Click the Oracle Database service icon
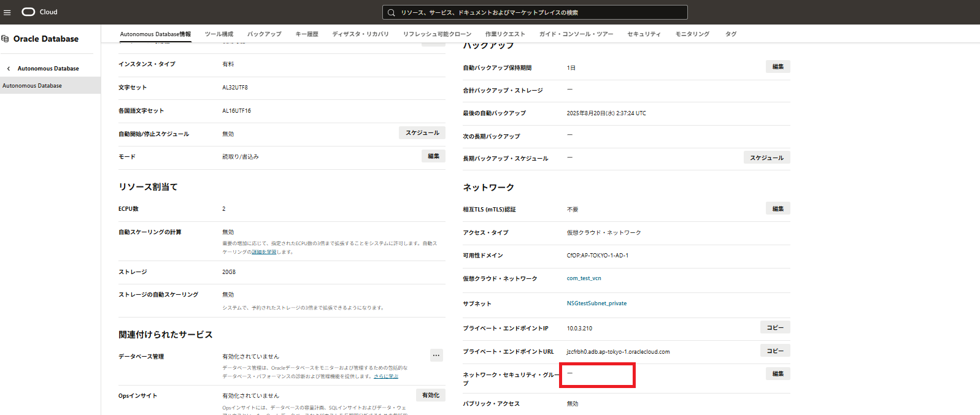980x415 pixels. 5,39
